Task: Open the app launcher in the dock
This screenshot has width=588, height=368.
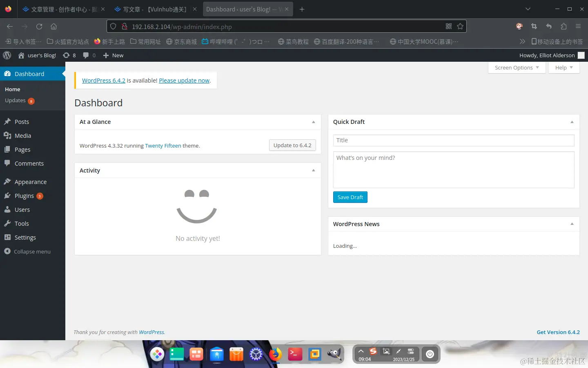Action: [x=157, y=354]
